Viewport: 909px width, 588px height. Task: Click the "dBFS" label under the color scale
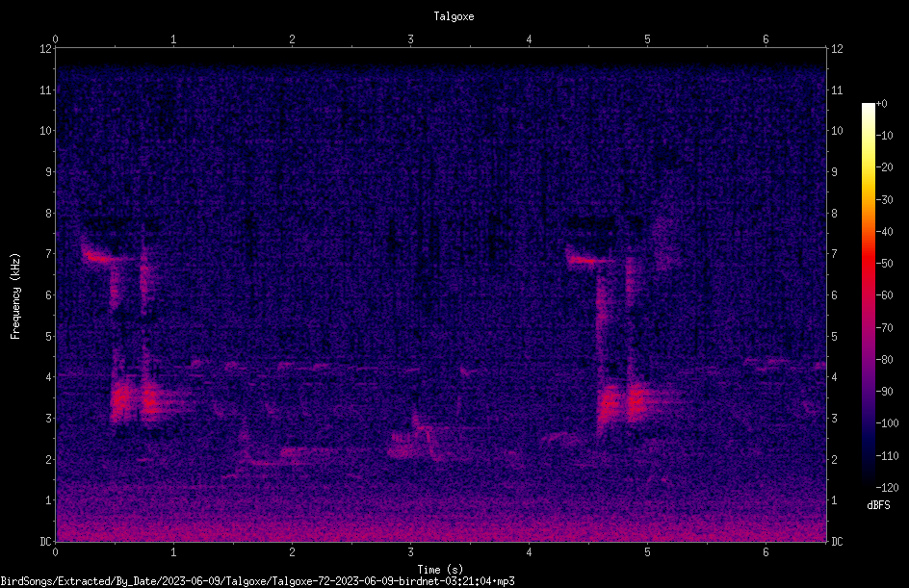[878, 505]
